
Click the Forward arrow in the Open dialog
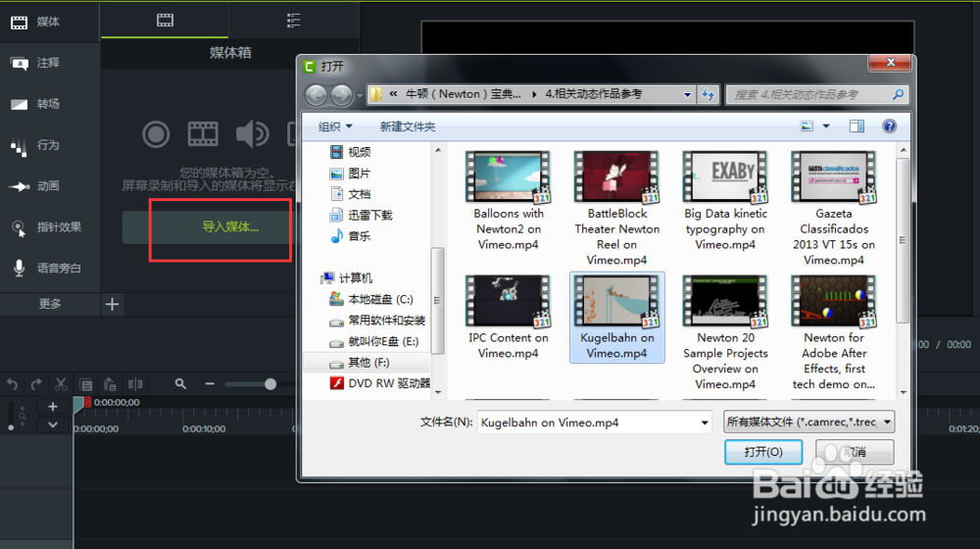(341, 95)
